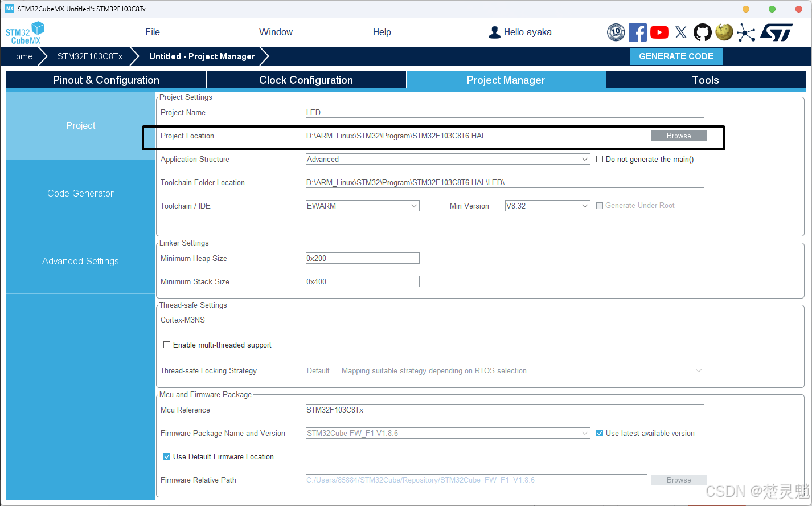Screen dimensions: 812x506
Task: Browse for Project Location
Action: 679,136
